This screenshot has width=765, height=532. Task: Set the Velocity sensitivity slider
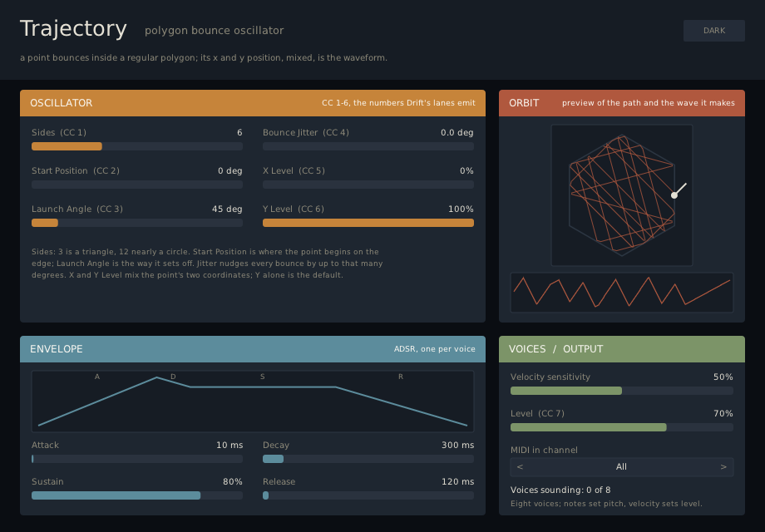click(x=622, y=391)
